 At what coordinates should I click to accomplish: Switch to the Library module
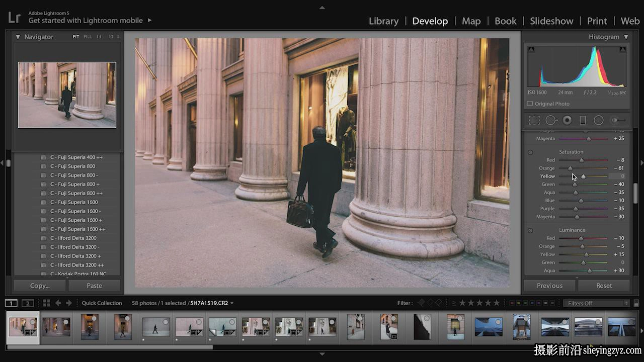(x=383, y=21)
